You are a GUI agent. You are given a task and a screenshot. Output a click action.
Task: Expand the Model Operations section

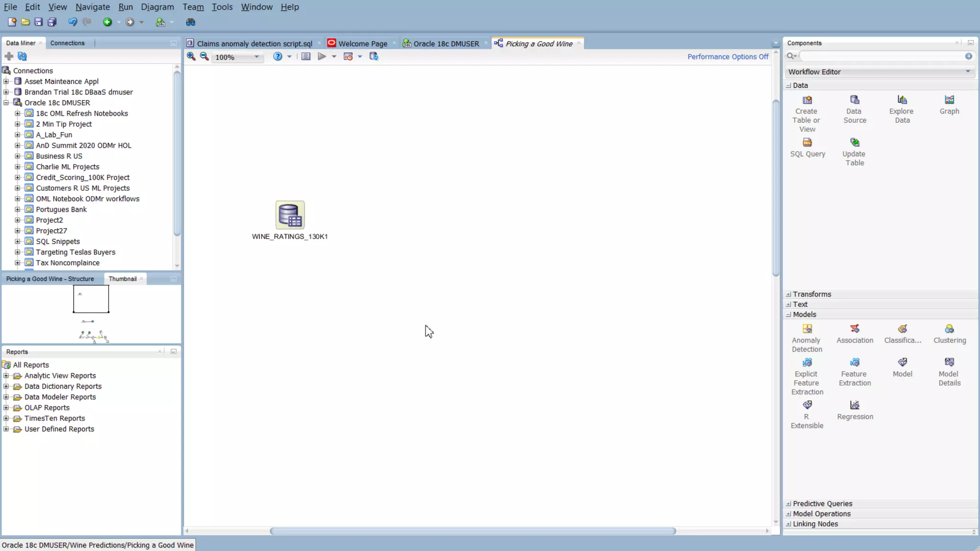[788, 514]
